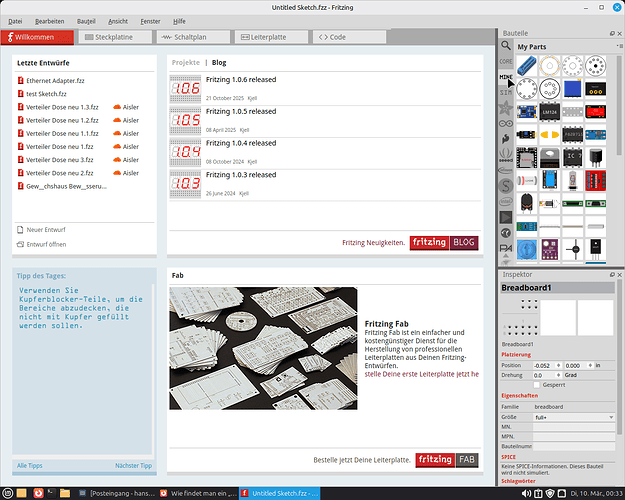Follow 'stelle Deine erste Leiterplatte' link
Viewport: 625px width, 500px height.
coord(422,374)
